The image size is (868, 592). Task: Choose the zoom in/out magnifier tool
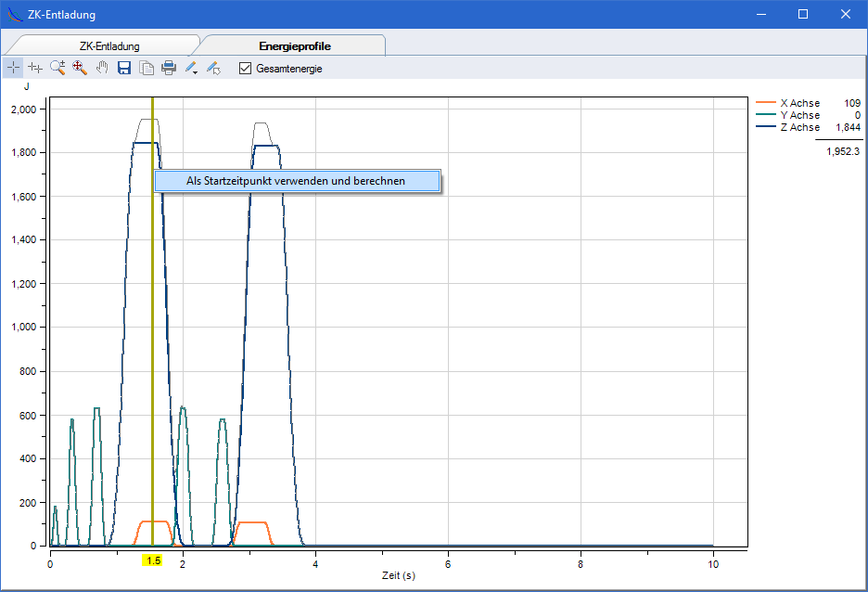click(x=57, y=68)
